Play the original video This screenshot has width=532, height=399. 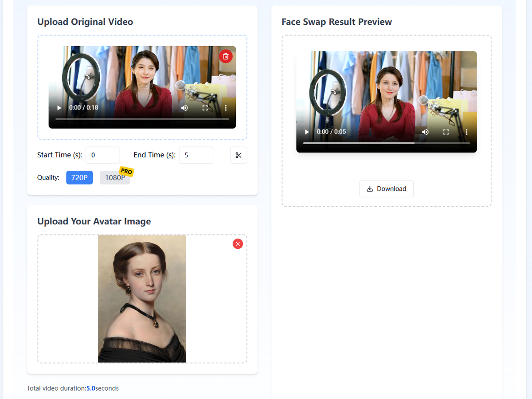(x=59, y=107)
